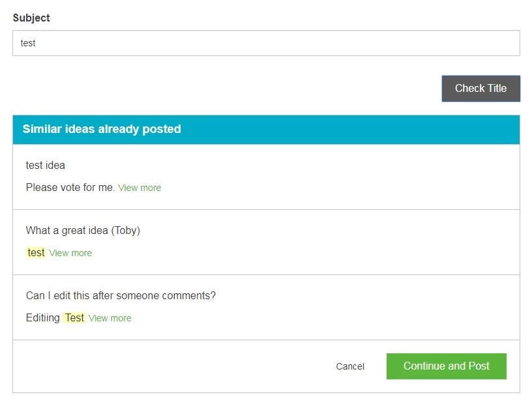Select the 'test' text inside the Subject box
Image resolution: width=532 pixels, height=410 pixels.
coord(29,42)
